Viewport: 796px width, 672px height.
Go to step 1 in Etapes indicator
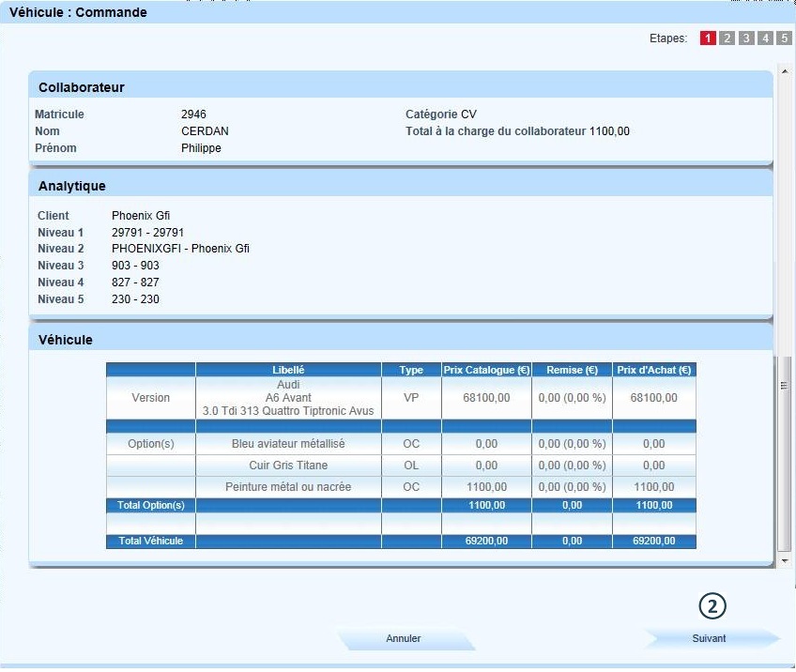(708, 38)
